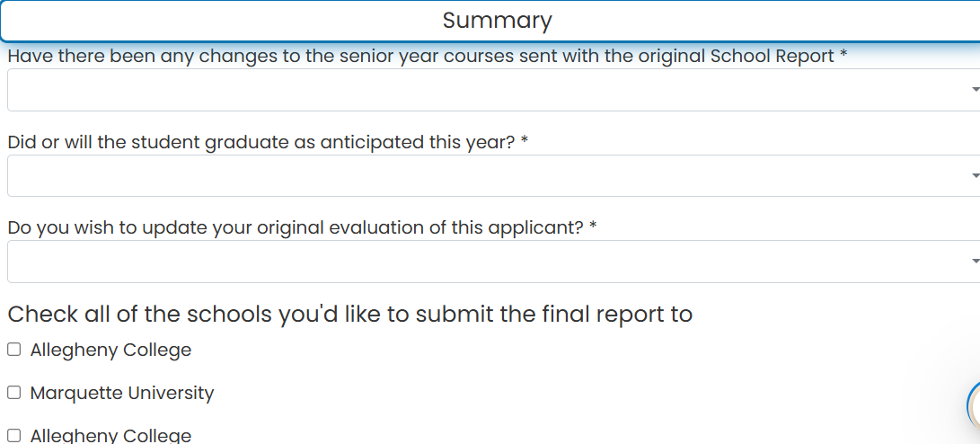The width and height of the screenshot is (980, 444).
Task: Click the last Allegheny College label text
Action: pyautogui.click(x=110, y=435)
